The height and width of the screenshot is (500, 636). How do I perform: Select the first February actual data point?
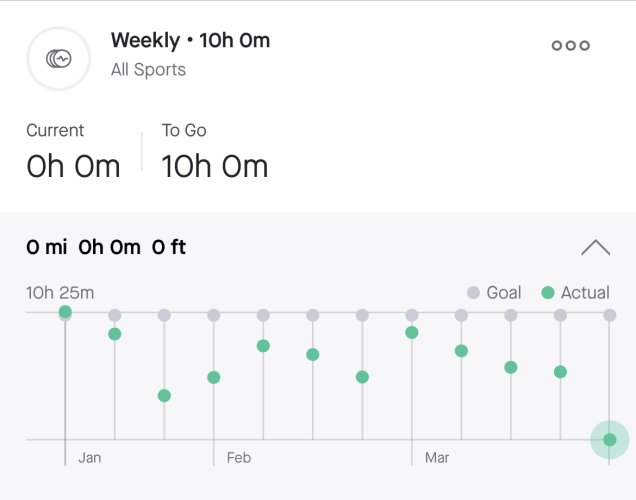click(x=214, y=378)
